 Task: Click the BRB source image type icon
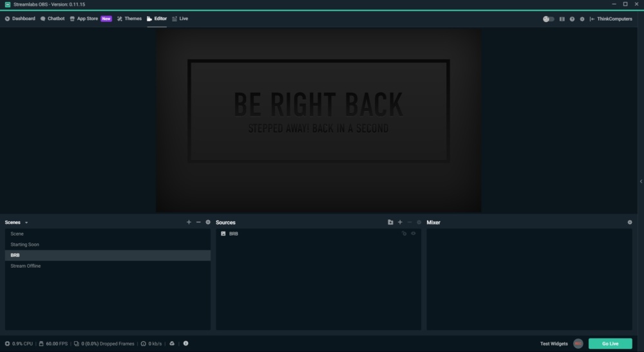(x=223, y=234)
